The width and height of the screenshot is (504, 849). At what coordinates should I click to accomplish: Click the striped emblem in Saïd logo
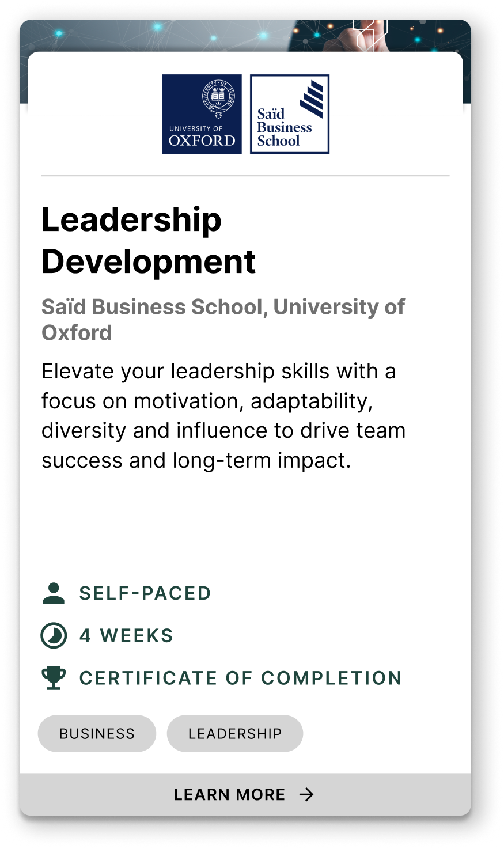(312, 98)
